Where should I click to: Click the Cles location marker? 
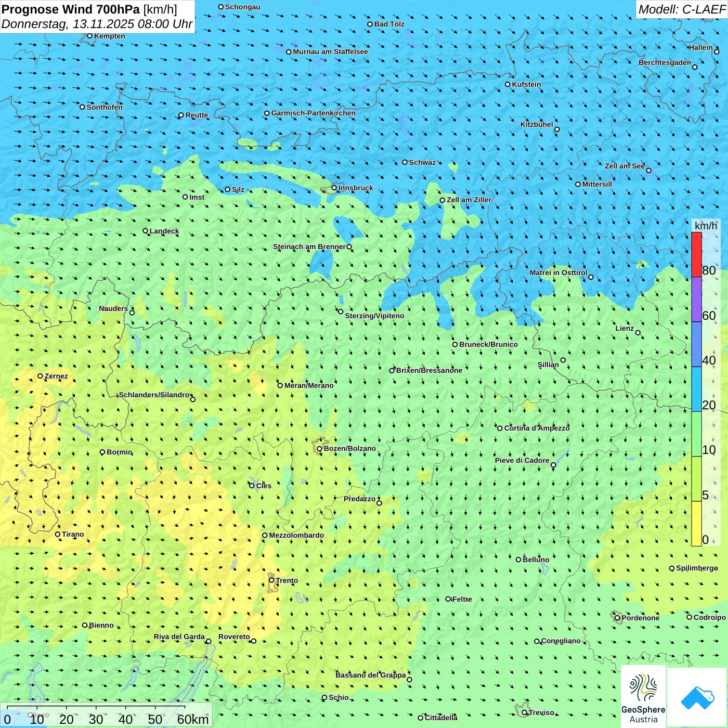(252, 486)
